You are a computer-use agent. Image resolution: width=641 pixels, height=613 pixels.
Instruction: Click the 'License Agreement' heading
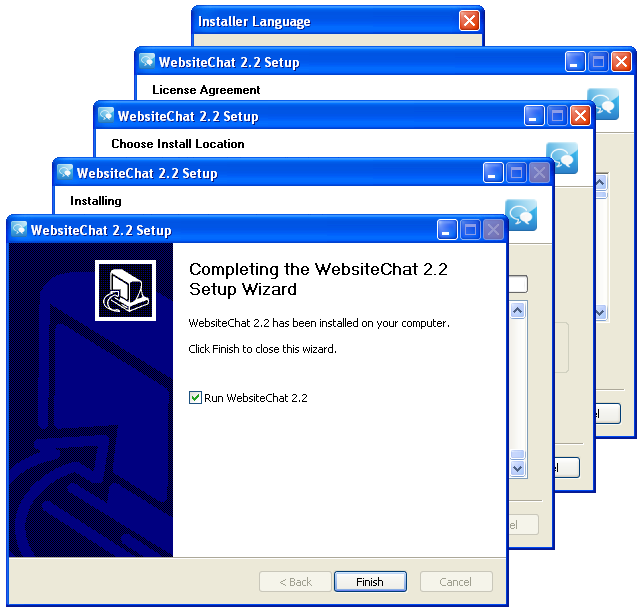point(206,89)
